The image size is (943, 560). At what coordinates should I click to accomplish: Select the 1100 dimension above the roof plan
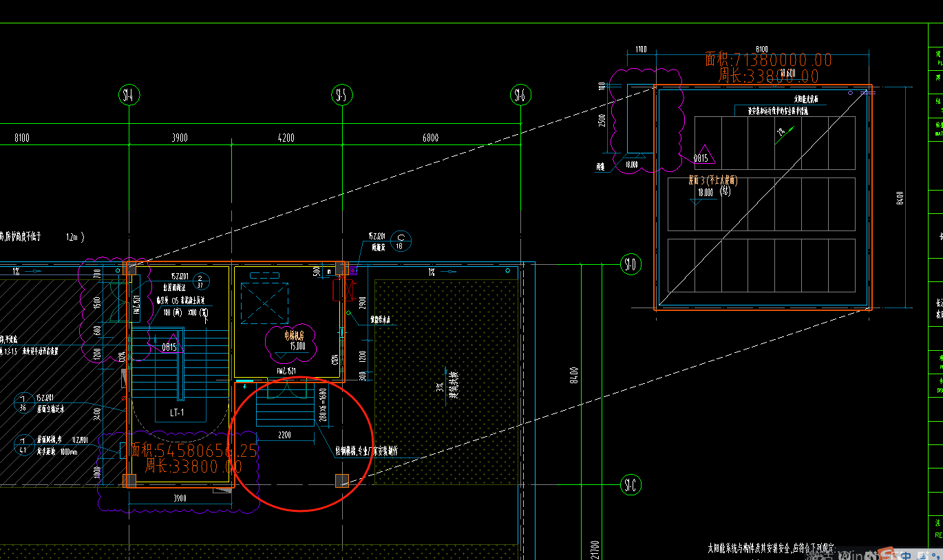pos(641,50)
